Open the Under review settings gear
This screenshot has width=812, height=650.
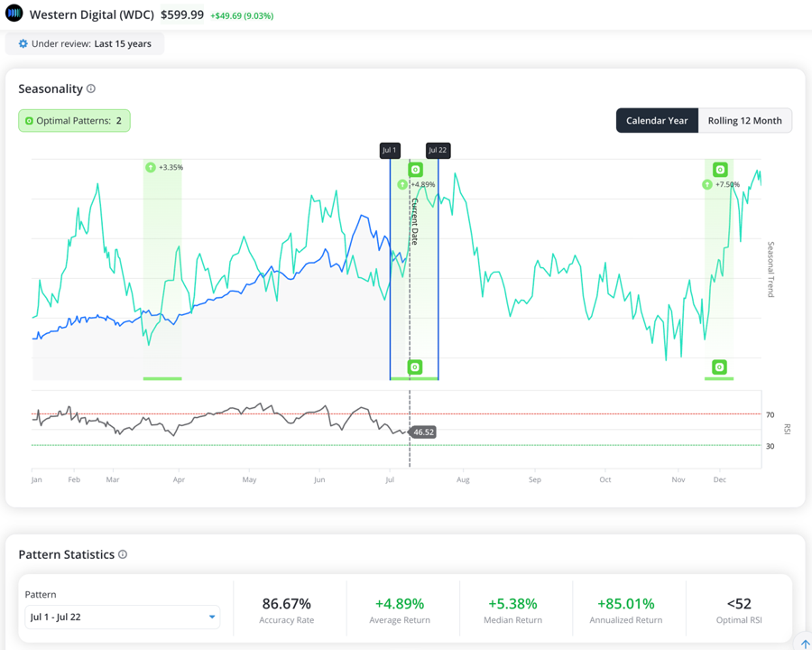[23, 43]
